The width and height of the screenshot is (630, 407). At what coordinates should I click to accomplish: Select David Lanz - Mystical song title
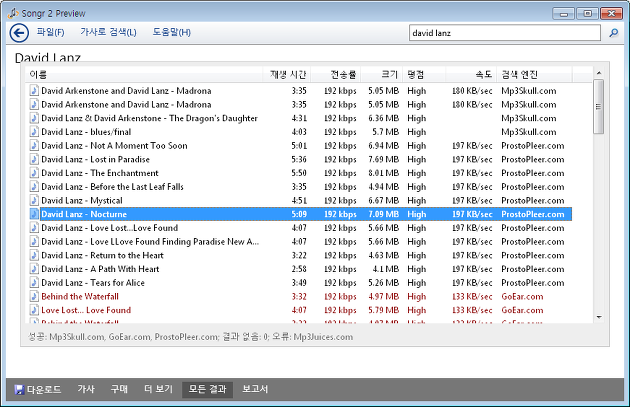(82, 200)
